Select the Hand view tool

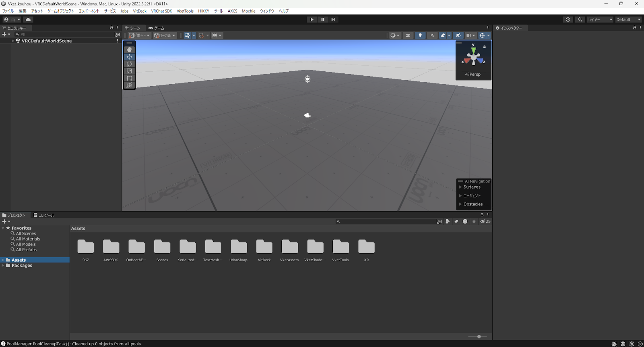click(x=129, y=50)
